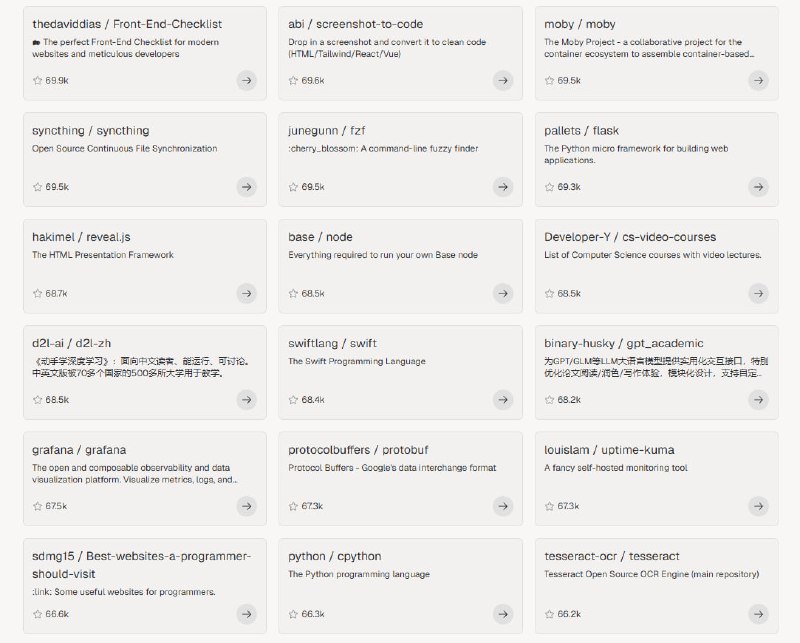The width and height of the screenshot is (800, 643).
Task: Select the star icon on protobuf card
Action: pos(294,506)
